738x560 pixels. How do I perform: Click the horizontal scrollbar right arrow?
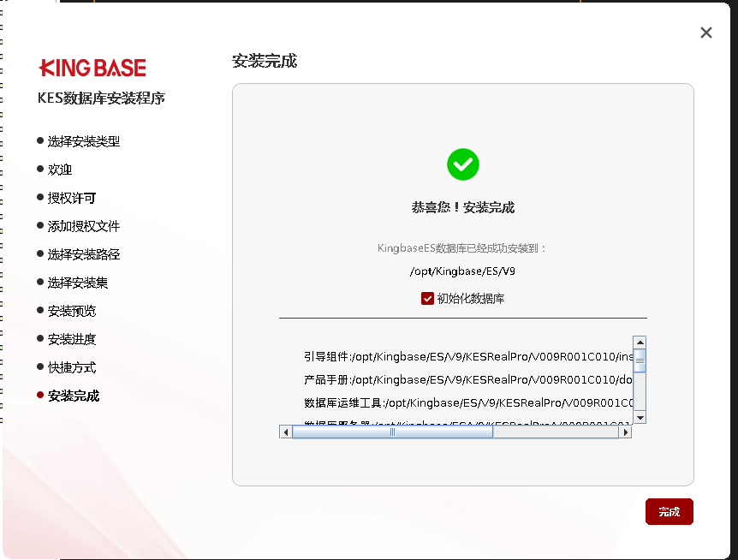pos(626,432)
